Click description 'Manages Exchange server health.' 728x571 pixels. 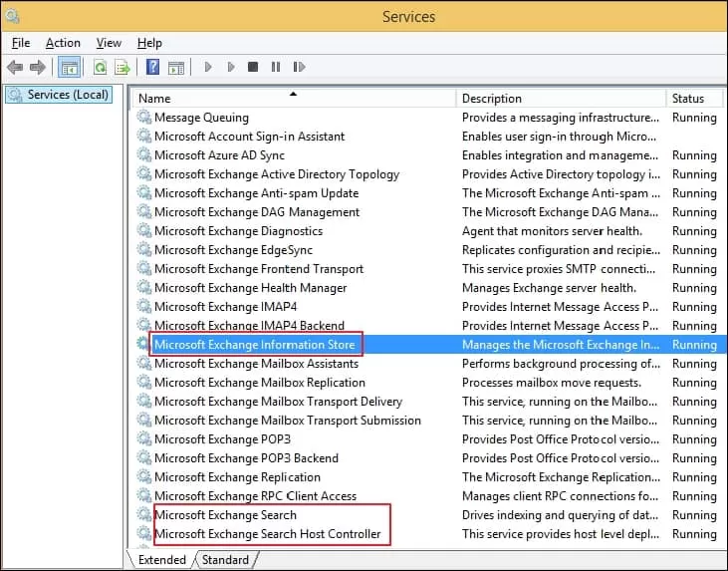pos(549,288)
